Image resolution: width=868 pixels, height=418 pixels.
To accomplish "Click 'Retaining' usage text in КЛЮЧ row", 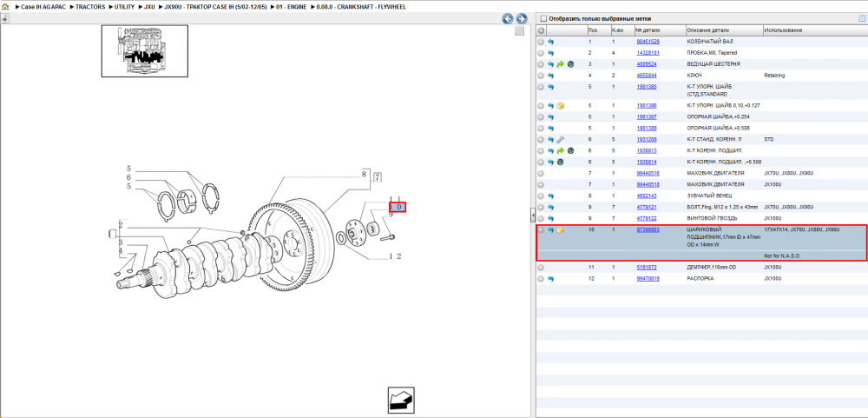I will point(774,75).
